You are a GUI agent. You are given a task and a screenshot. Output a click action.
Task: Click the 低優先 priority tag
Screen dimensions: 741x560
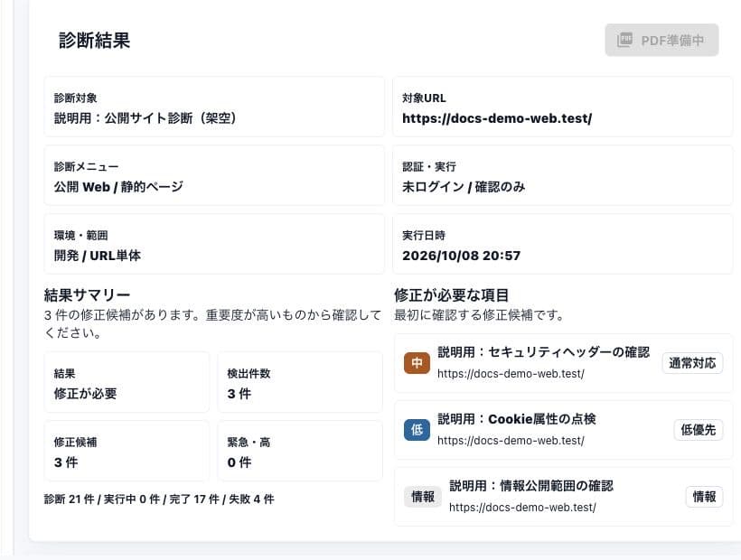pyautogui.click(x=698, y=430)
